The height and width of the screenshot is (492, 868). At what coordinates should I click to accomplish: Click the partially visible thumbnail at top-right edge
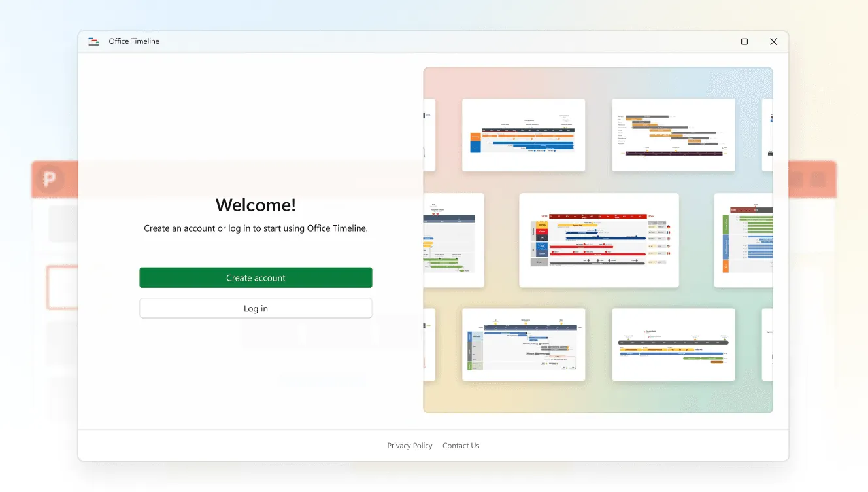(767, 135)
